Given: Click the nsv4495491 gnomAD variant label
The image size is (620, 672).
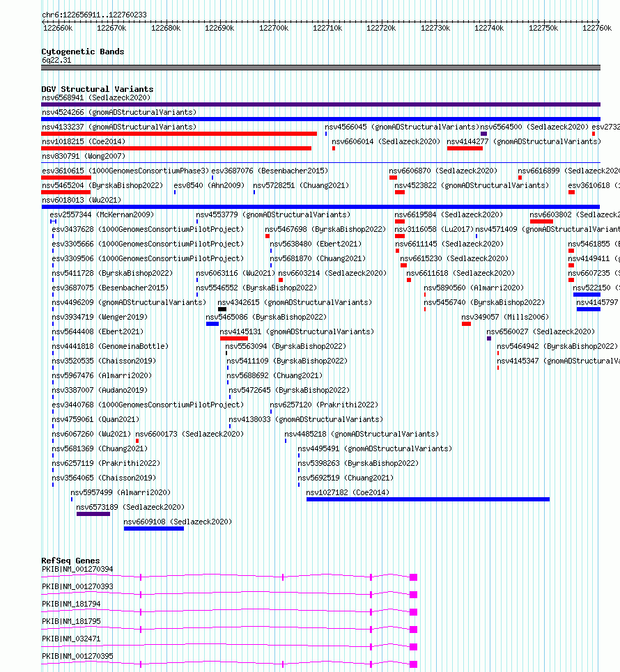Looking at the screenshot, I should tap(375, 448).
